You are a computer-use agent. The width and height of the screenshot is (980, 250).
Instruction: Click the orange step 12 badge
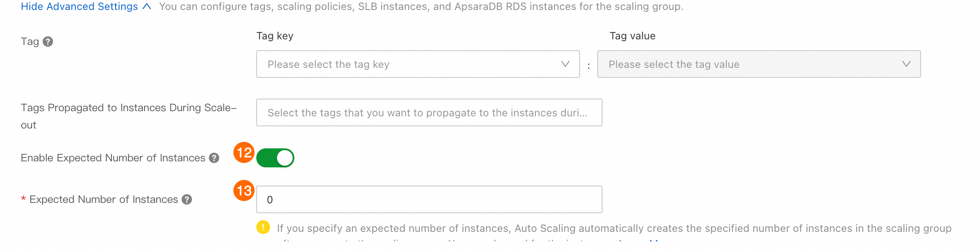pos(244,152)
